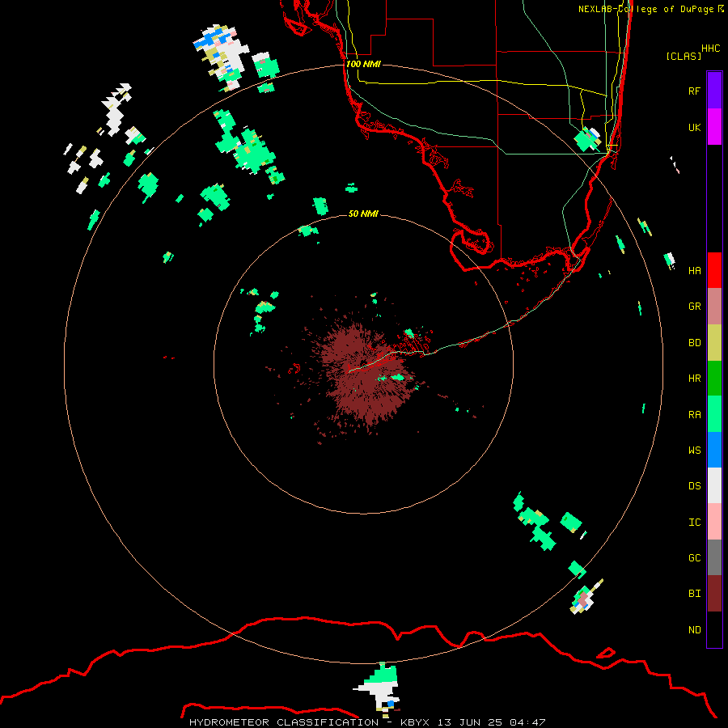Click the BI brown legend swatch
The height and width of the screenshot is (728, 728).
714,594
